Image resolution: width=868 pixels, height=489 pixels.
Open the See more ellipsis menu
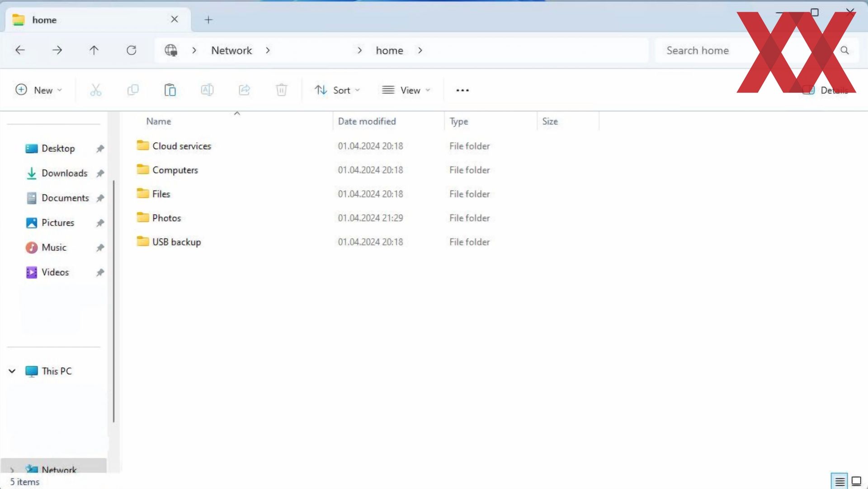coord(462,90)
